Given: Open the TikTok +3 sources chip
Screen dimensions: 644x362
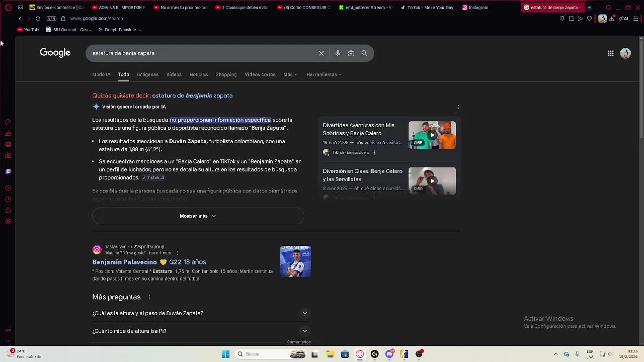Looking at the screenshot, I should [x=153, y=177].
